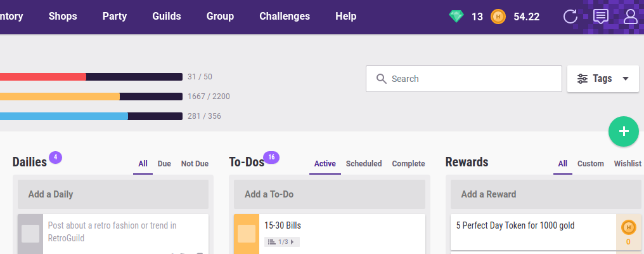Click the gold coin icon in header
This screenshot has height=254, width=644.
(498, 17)
